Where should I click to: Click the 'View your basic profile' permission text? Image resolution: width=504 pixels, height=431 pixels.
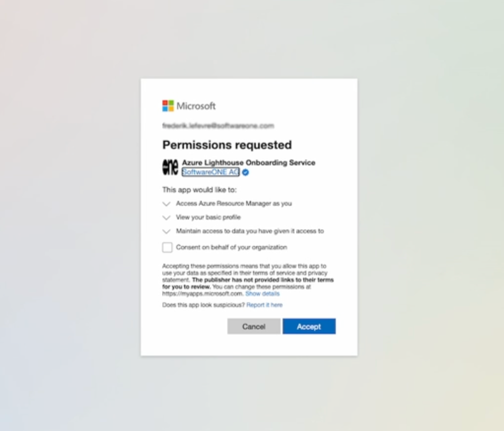(208, 217)
